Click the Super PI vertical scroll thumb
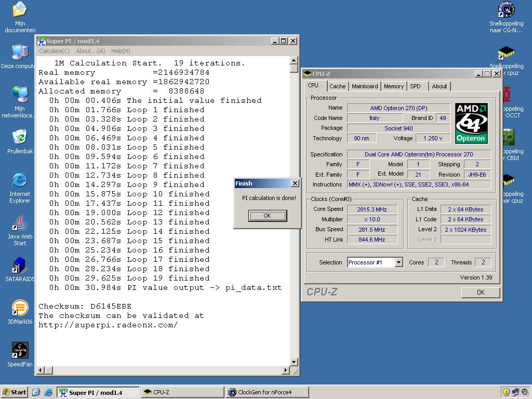The width and height of the screenshot is (532, 399). (294, 68)
